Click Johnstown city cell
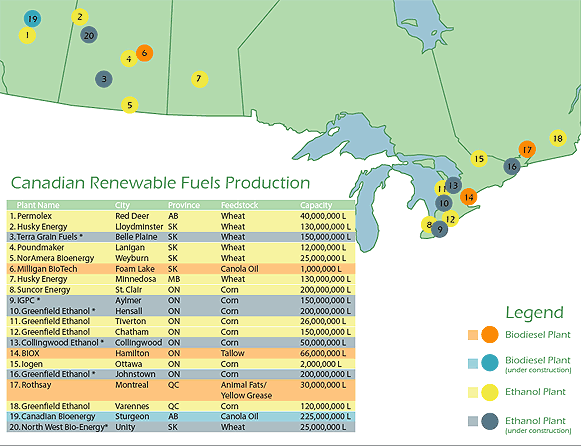581x446 pixels. pyautogui.click(x=135, y=374)
